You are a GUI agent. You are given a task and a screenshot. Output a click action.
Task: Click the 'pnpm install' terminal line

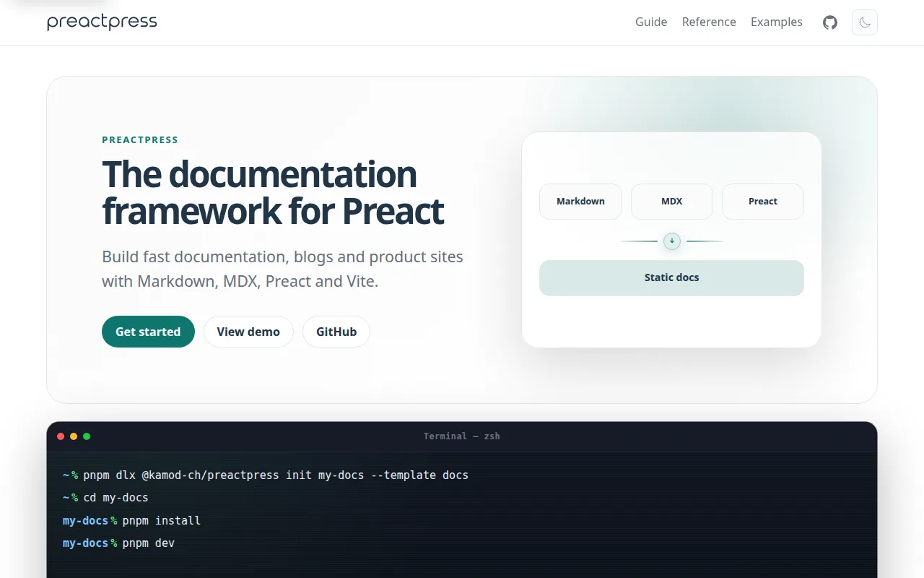point(131,520)
